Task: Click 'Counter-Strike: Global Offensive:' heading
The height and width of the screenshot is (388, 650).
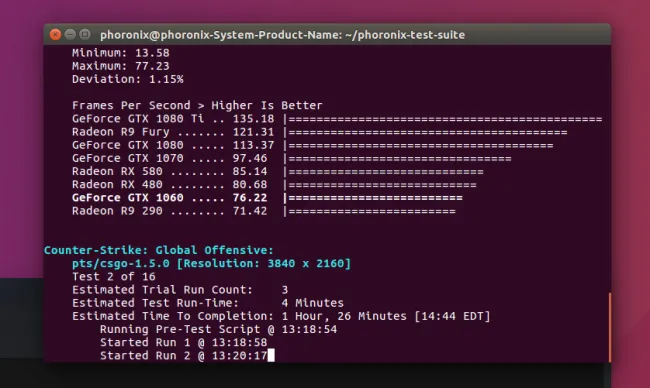Action: pos(159,250)
